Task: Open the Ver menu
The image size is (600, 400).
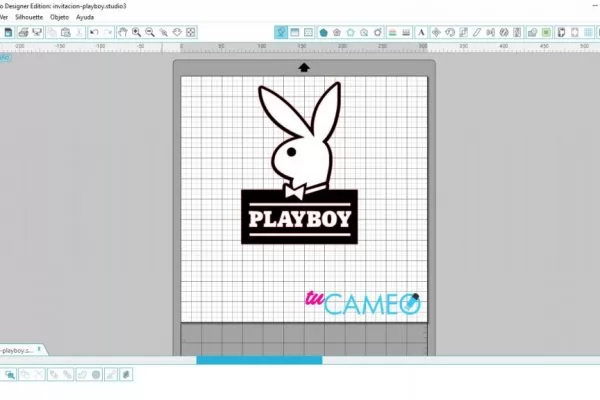Action: point(4,17)
